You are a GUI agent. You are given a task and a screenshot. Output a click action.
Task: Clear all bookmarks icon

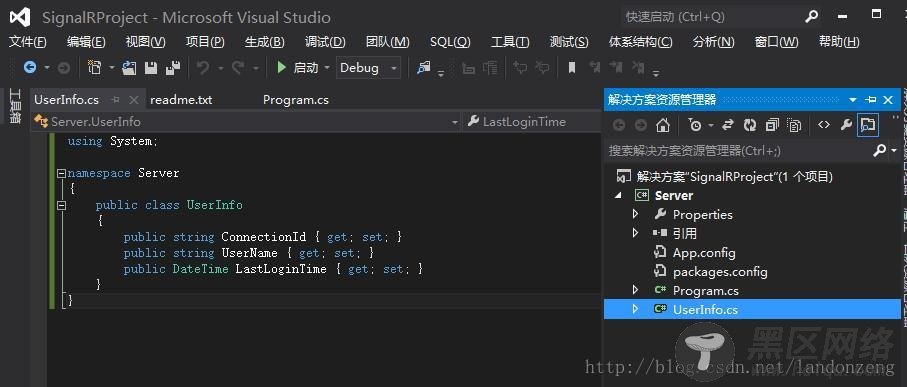point(638,68)
